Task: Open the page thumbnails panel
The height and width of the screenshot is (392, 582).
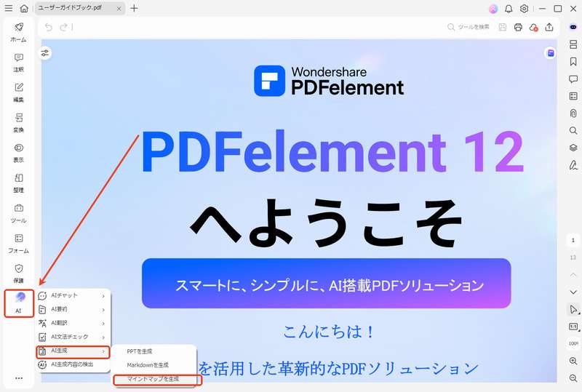Action: tap(573, 44)
